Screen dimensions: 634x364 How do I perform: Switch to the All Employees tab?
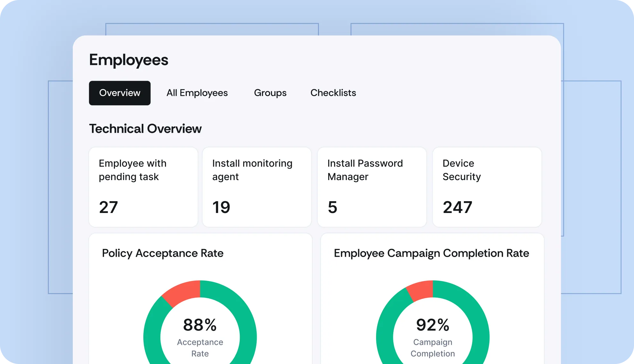pyautogui.click(x=197, y=93)
